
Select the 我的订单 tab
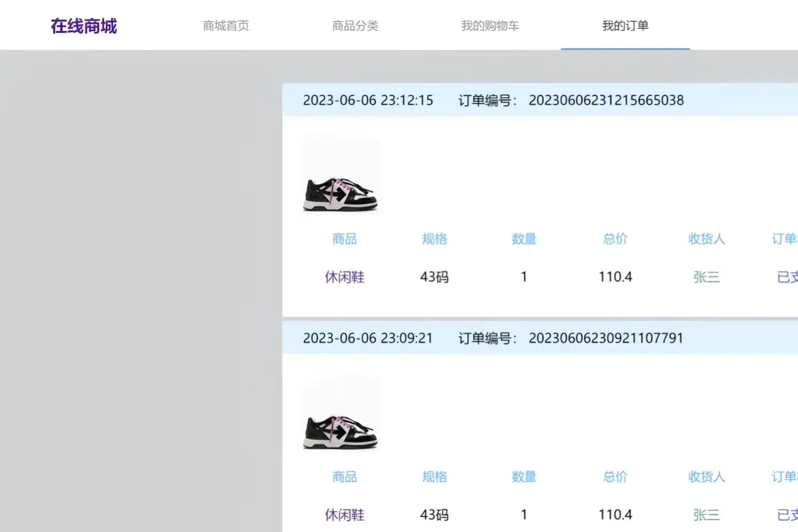click(x=624, y=25)
